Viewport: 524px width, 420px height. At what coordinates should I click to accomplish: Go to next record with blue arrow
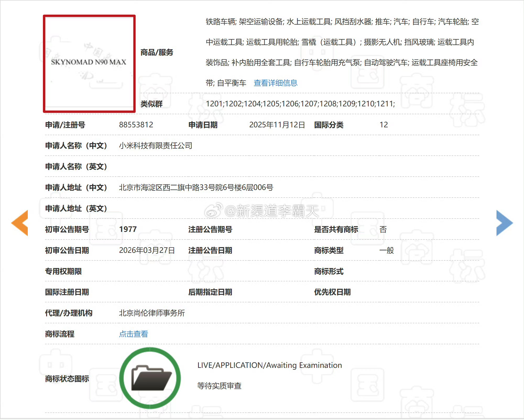pos(505,223)
